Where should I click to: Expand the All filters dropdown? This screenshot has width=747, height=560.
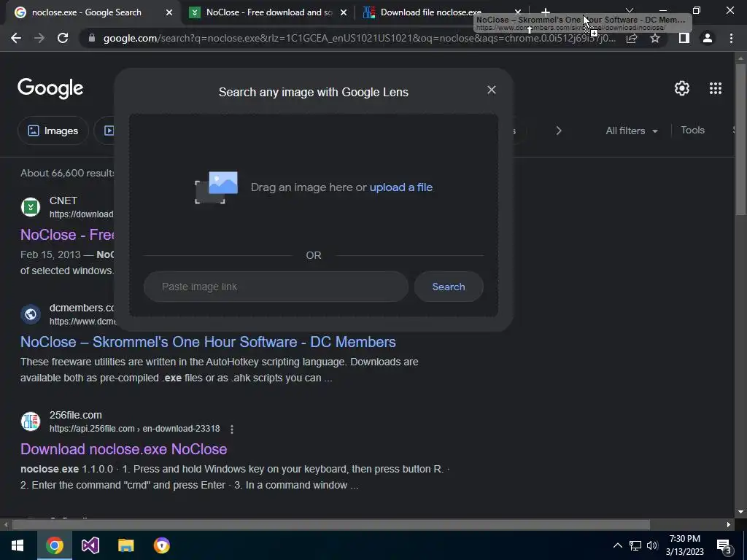(x=632, y=131)
